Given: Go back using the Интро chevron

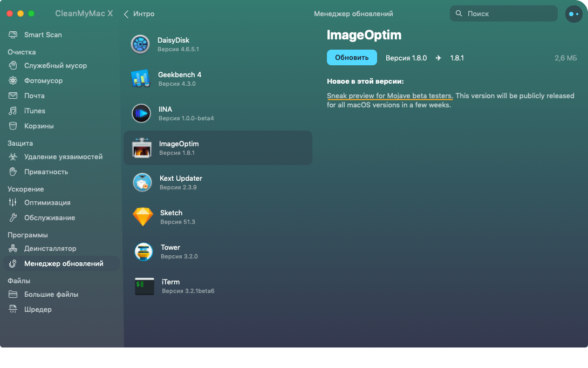Looking at the screenshot, I should (126, 14).
